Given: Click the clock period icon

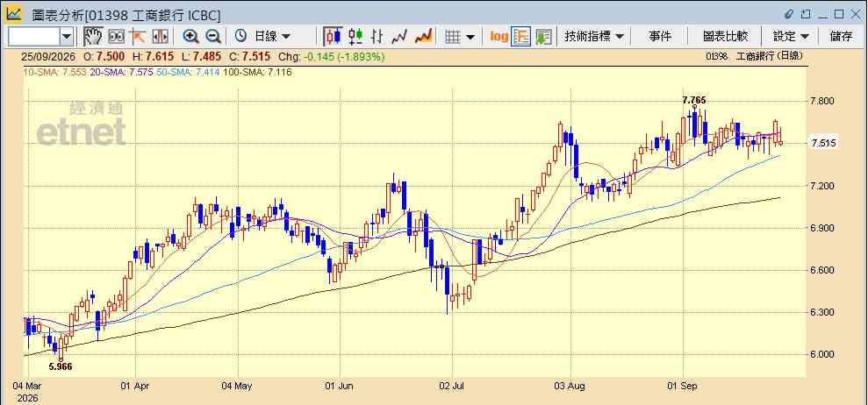Looking at the screenshot, I should tap(240, 37).
